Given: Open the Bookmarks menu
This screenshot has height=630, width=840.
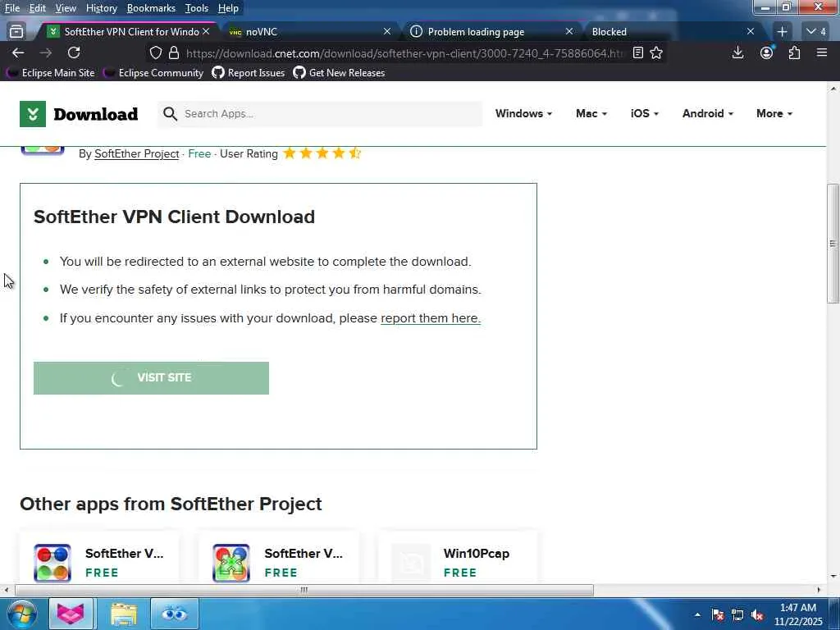Looking at the screenshot, I should click(151, 8).
